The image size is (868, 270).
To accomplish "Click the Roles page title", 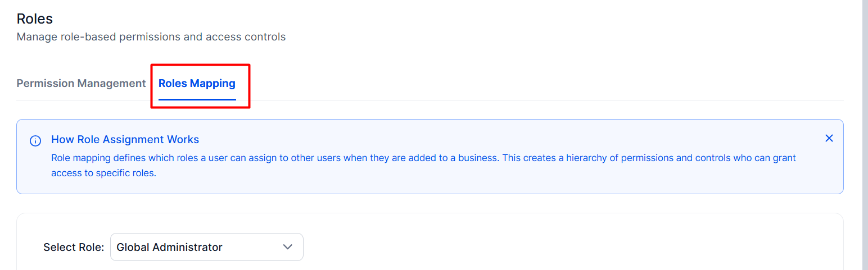I will pos(35,19).
